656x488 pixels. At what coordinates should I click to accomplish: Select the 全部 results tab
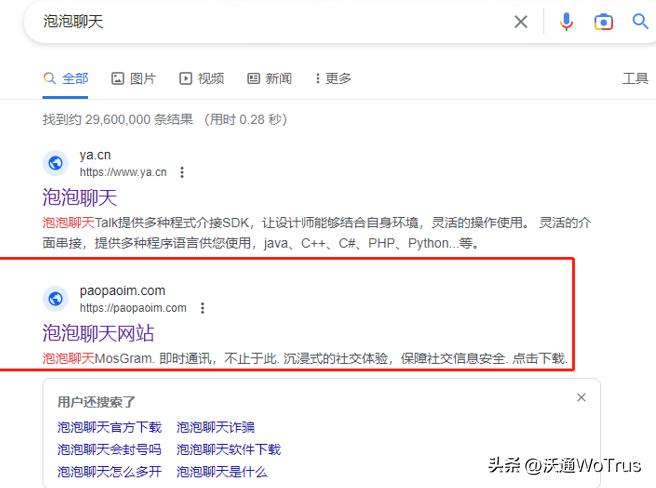pyautogui.click(x=66, y=79)
